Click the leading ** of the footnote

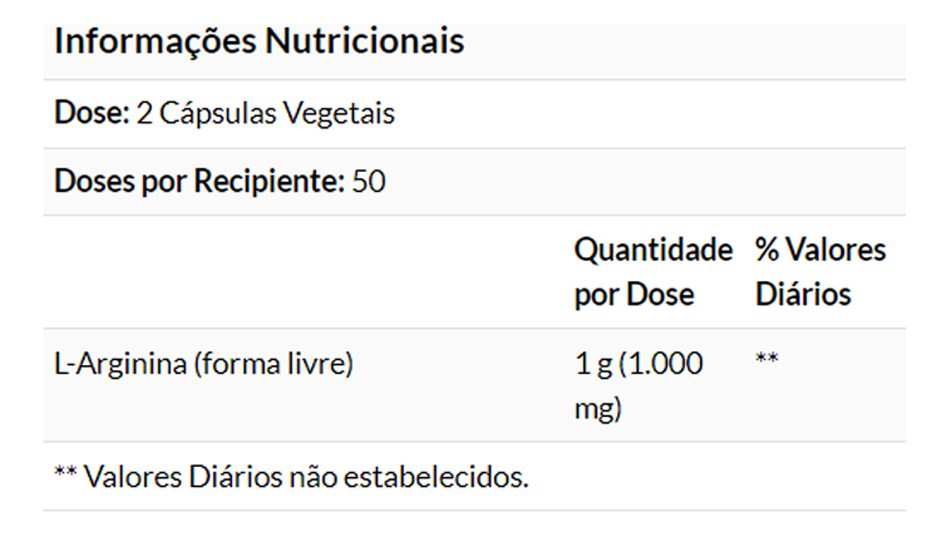pyautogui.click(x=65, y=474)
